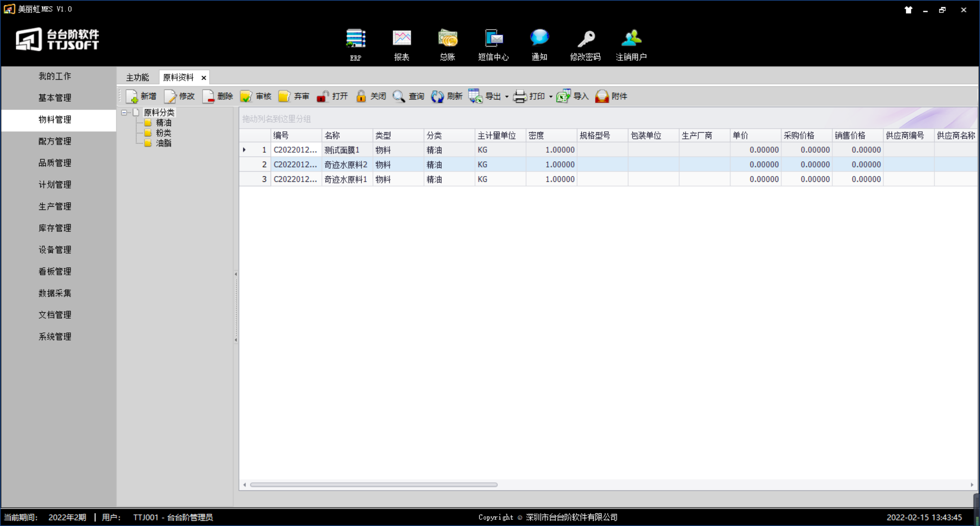Open the ERP module icon
This screenshot has height=526, width=980.
pyautogui.click(x=356, y=40)
